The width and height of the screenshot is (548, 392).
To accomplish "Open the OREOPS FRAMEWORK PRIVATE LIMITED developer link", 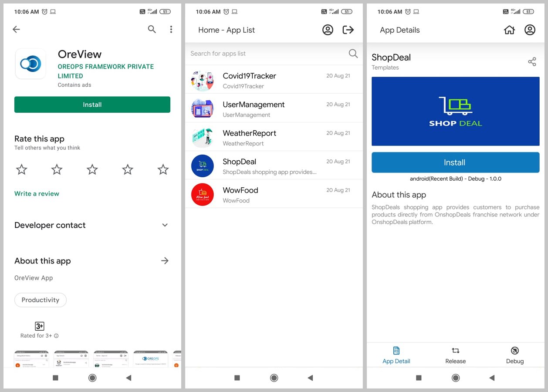I will pos(106,71).
